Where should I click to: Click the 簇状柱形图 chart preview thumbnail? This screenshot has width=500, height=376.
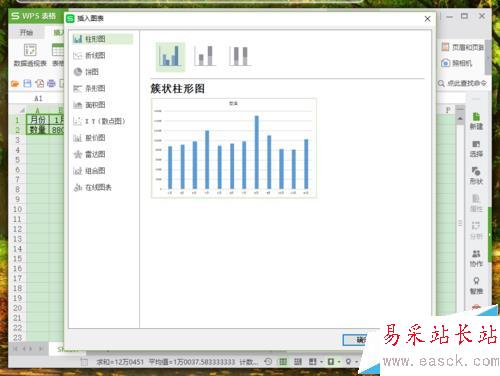point(234,148)
